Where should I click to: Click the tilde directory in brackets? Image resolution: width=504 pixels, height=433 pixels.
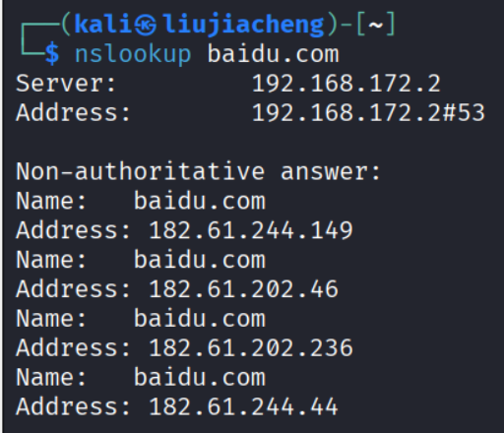[376, 26]
